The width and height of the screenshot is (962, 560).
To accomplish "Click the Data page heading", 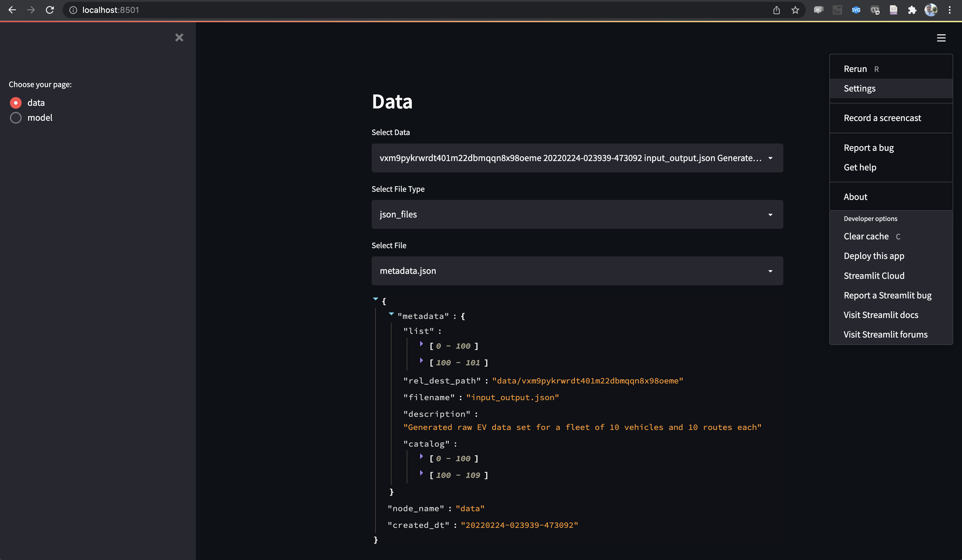I will click(x=392, y=101).
